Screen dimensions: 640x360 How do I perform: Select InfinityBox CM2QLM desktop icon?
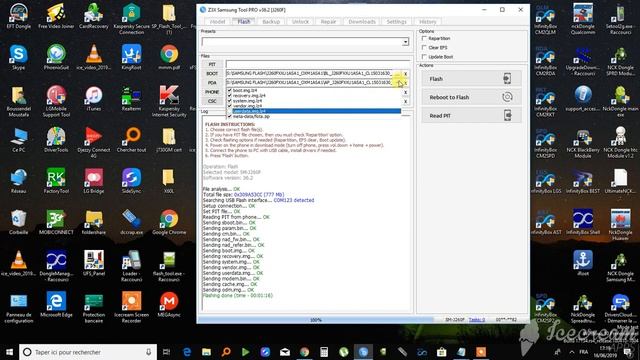point(545,19)
